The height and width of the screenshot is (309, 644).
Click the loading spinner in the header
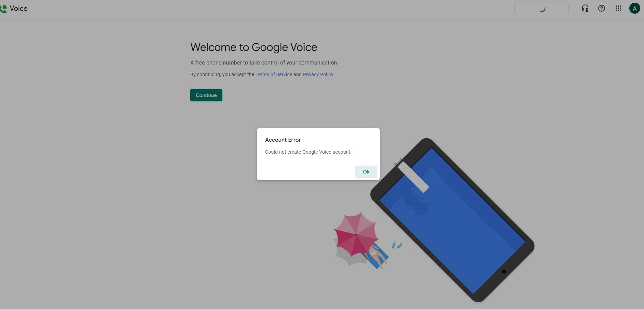click(543, 9)
